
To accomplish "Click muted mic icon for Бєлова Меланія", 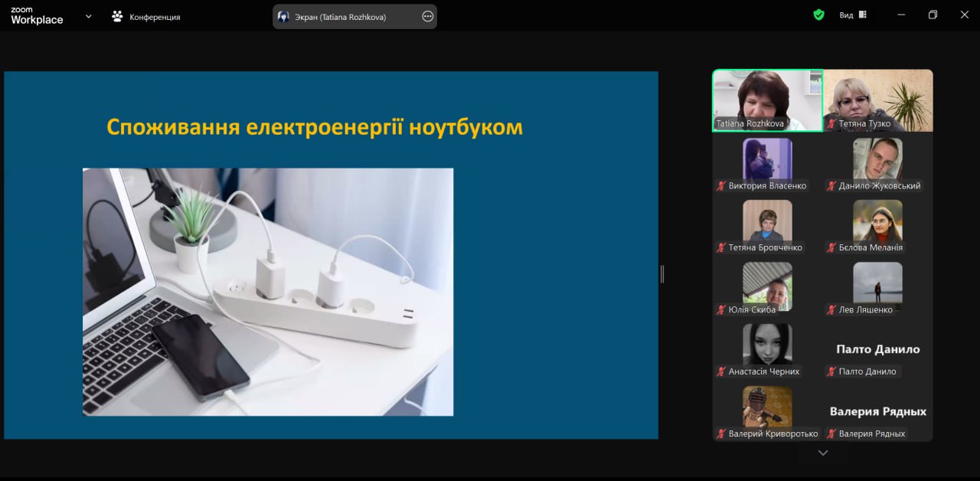I will coord(831,248).
